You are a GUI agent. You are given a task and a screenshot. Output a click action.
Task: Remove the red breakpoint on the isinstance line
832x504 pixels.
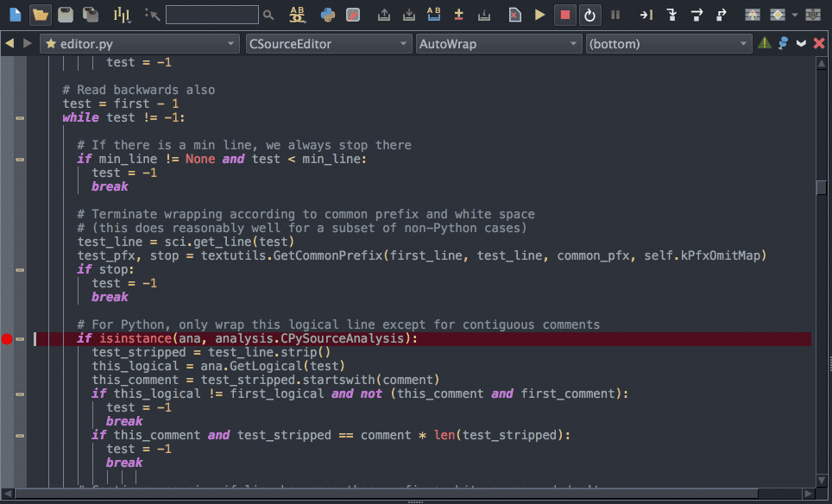[7, 339]
